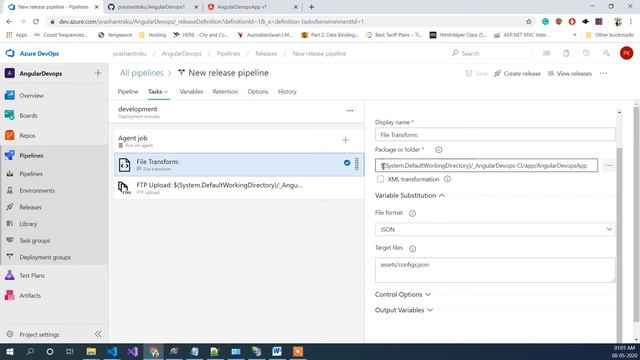Click the Target files text area
The width and height of the screenshot is (640, 360).
pyautogui.click(x=495, y=270)
